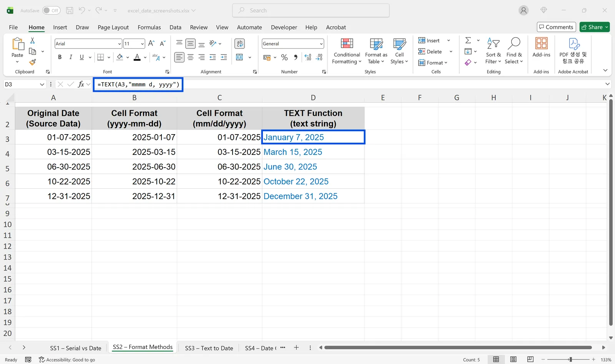The height and width of the screenshot is (364, 615).
Task: Switch to Page Layout view in status bar
Action: point(513,359)
